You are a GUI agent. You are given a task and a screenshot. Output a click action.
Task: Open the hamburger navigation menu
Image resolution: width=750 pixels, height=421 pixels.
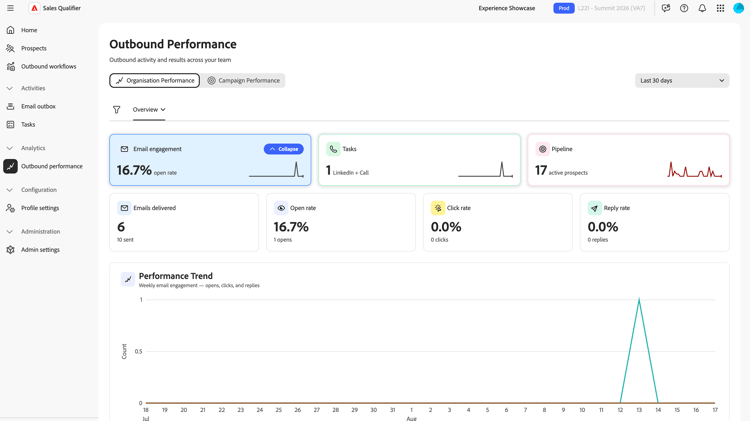pyautogui.click(x=10, y=8)
